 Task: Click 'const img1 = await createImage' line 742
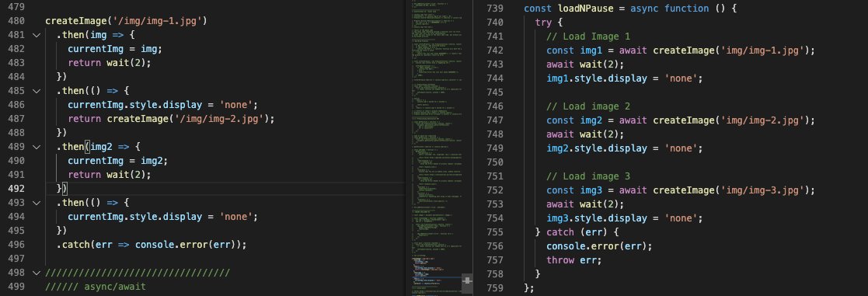coord(681,50)
